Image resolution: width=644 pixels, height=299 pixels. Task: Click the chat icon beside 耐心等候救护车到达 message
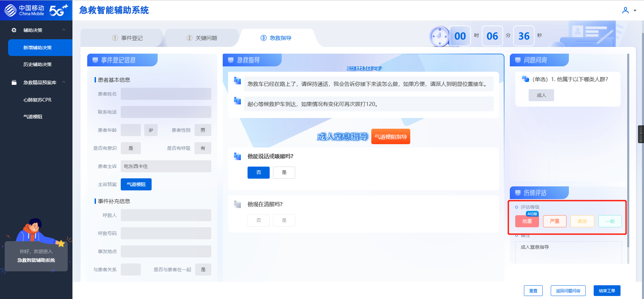[237, 101]
